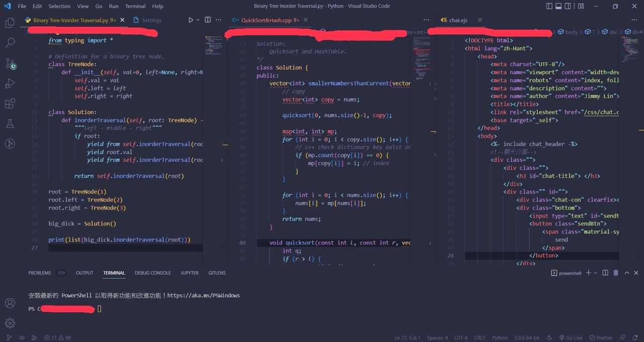Viewport: 644px width, 342px height.
Task: Open the Search view in activity bar
Action: [10, 43]
